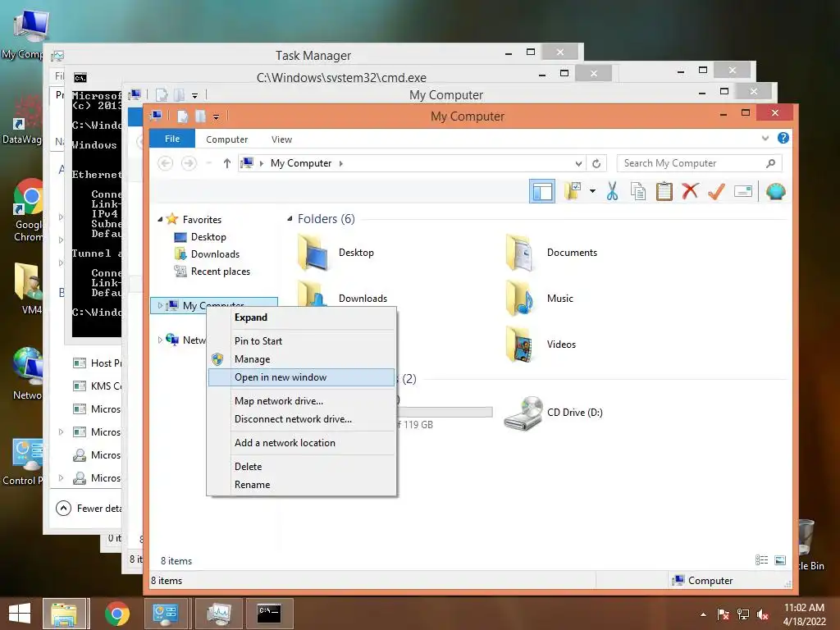This screenshot has width=840, height=630.
Task: Expand the Network tree node arrow
Action: tap(160, 340)
